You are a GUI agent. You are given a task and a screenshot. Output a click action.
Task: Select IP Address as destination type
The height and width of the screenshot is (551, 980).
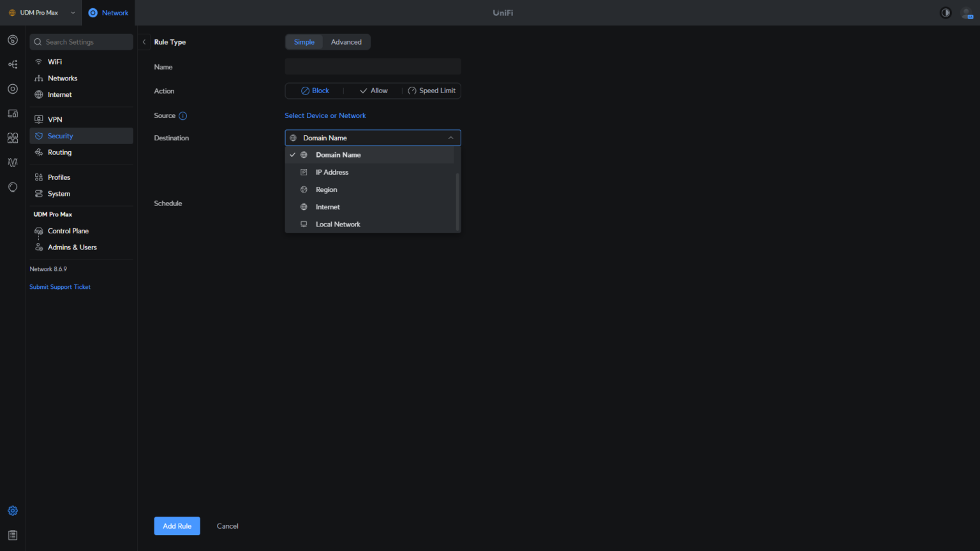332,172
